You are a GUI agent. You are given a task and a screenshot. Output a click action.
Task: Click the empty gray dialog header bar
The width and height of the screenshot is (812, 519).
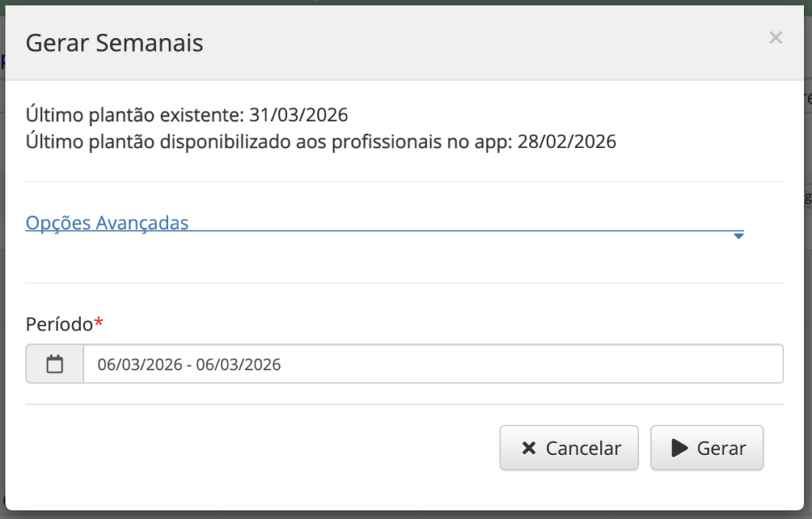pos(476,43)
